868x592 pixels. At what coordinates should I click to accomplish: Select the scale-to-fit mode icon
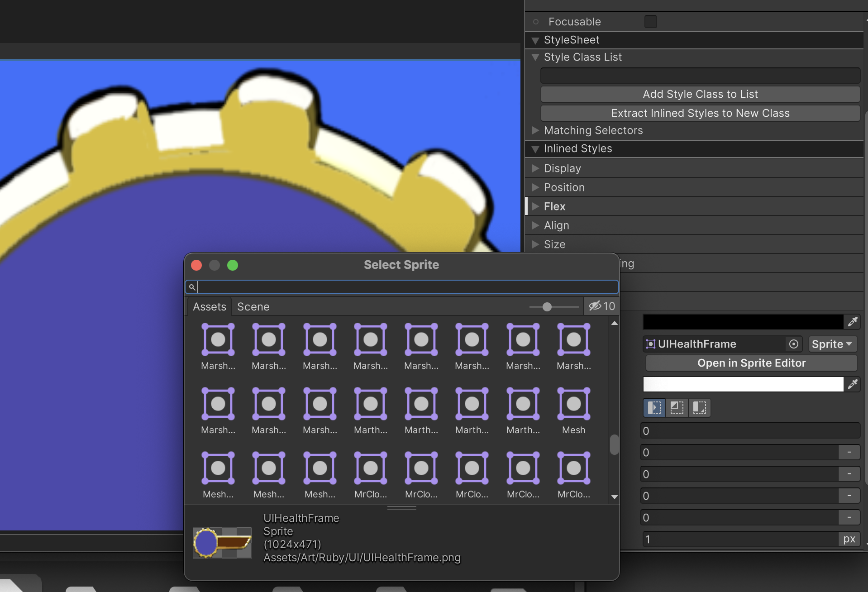699,408
